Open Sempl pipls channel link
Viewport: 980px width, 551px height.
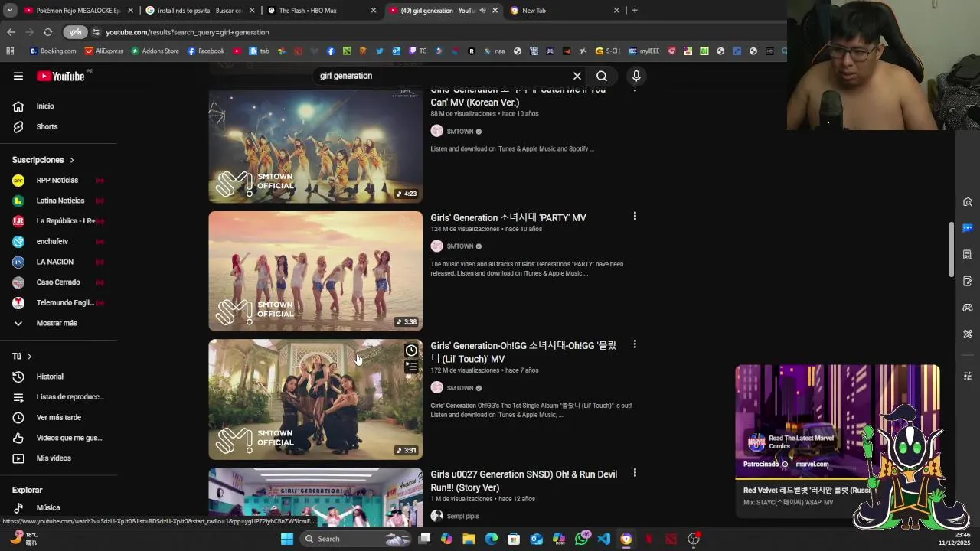tap(462, 517)
